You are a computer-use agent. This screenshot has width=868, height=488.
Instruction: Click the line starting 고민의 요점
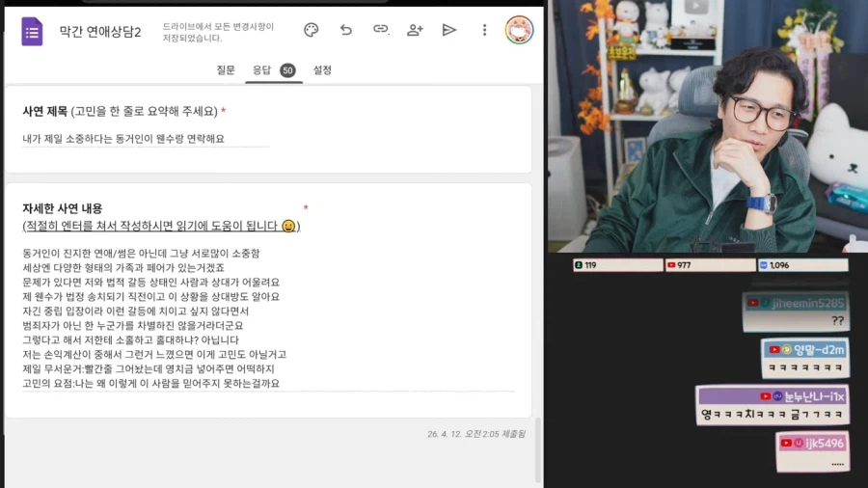(150, 384)
